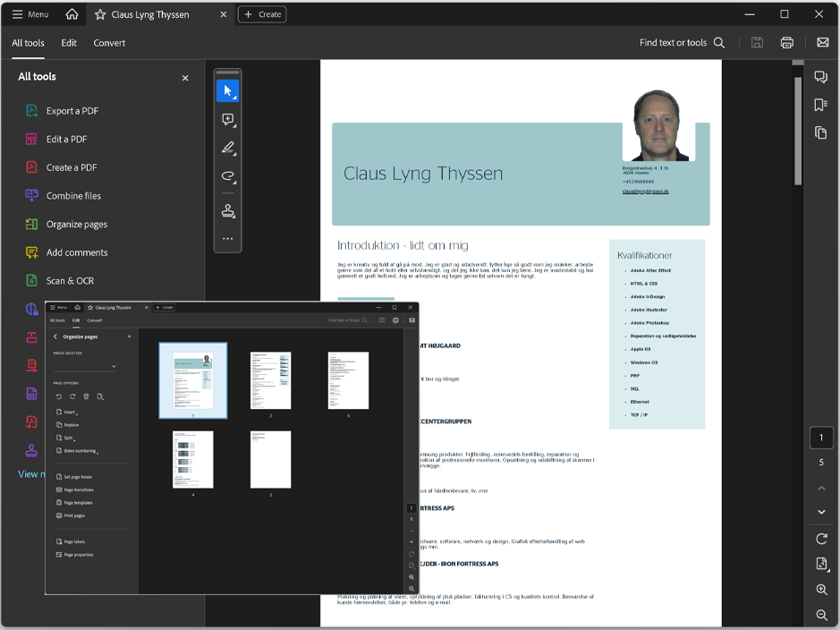This screenshot has width=840, height=630.
Task: Open the page thumbnails panel icon
Action: point(820,133)
